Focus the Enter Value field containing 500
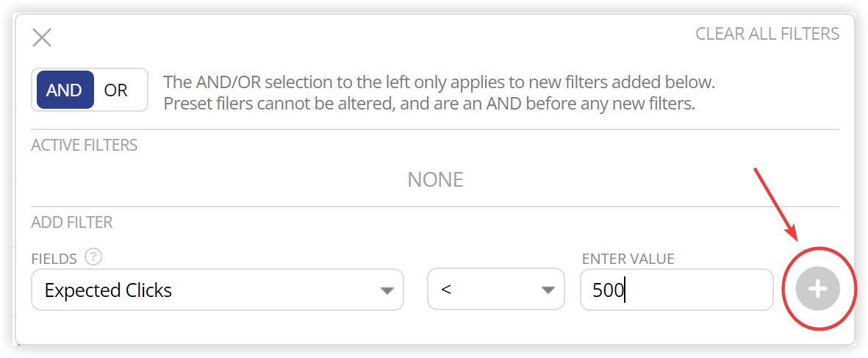The height and width of the screenshot is (358, 868). [676, 290]
